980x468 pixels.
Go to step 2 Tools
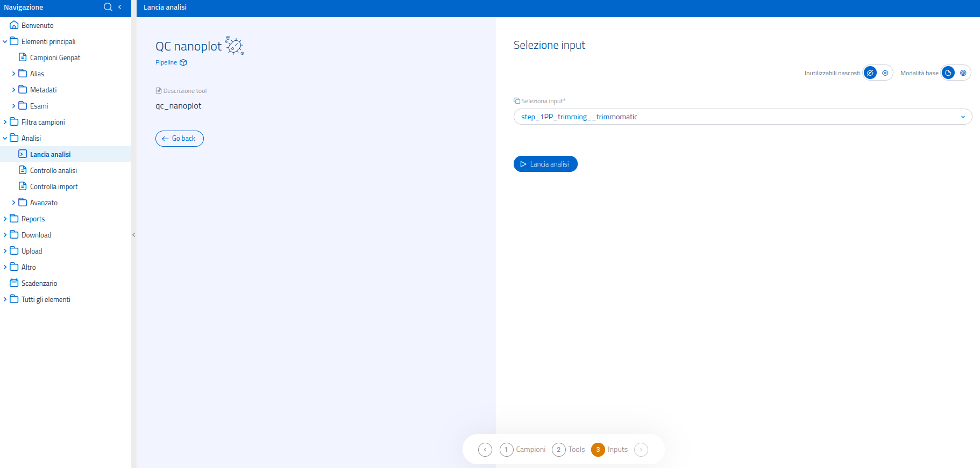coord(568,450)
